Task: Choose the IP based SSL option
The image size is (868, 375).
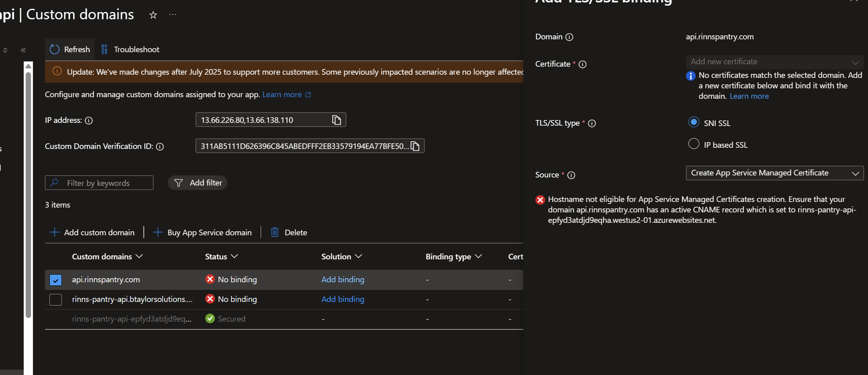Action: [x=694, y=144]
